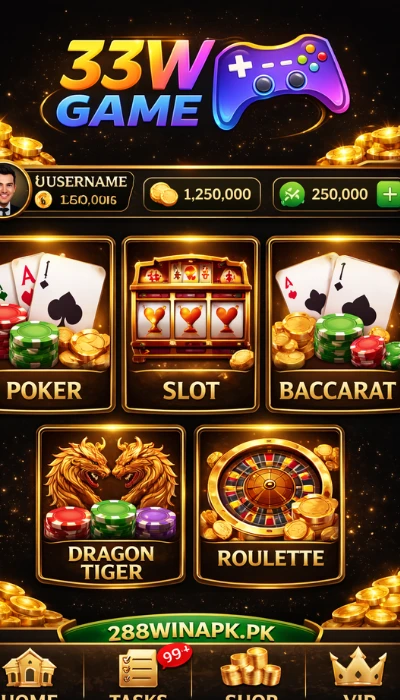
Task: Open the VIP crown tab
Action: click(358, 674)
